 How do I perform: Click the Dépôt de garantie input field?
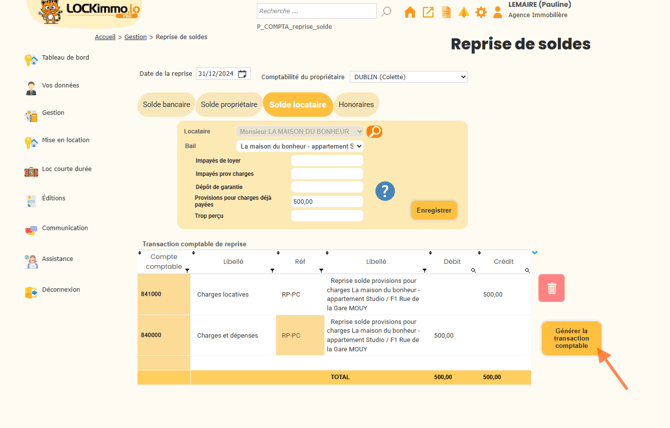327,187
